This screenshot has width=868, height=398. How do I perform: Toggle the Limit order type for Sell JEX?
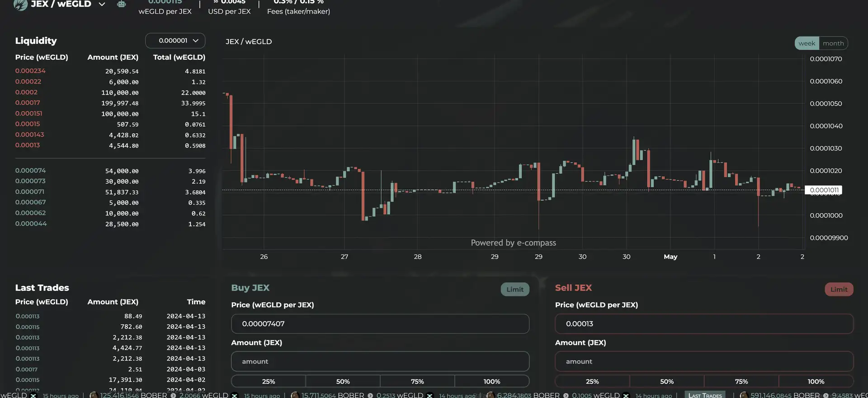(839, 290)
